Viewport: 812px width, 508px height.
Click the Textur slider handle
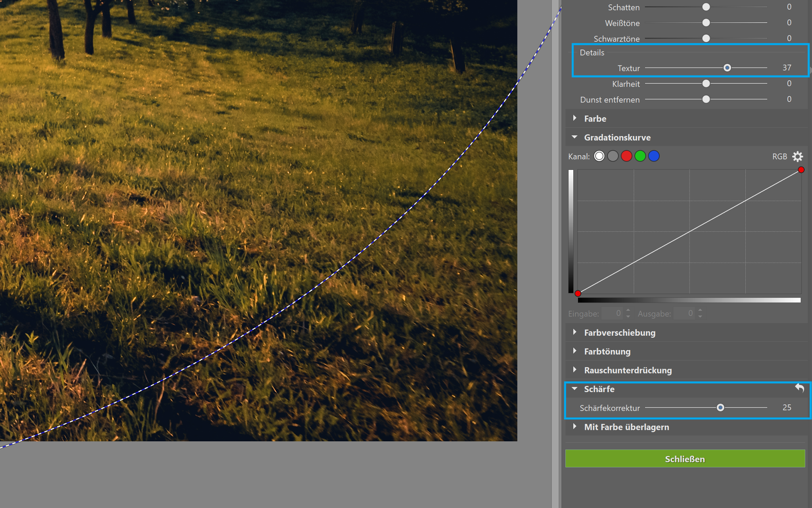[727, 68]
